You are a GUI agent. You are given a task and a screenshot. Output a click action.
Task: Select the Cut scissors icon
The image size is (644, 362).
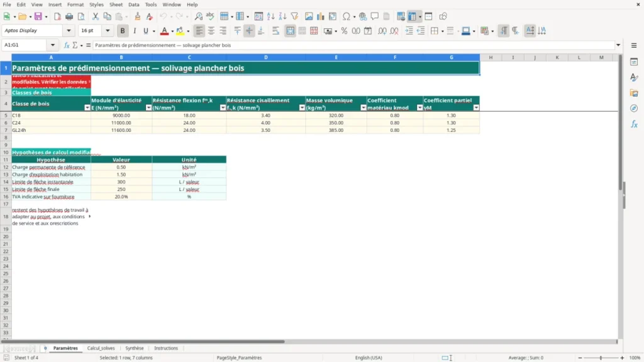(x=96, y=16)
